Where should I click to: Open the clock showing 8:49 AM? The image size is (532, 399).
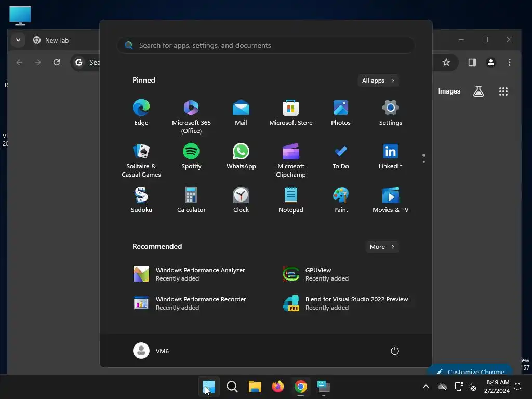497,387
